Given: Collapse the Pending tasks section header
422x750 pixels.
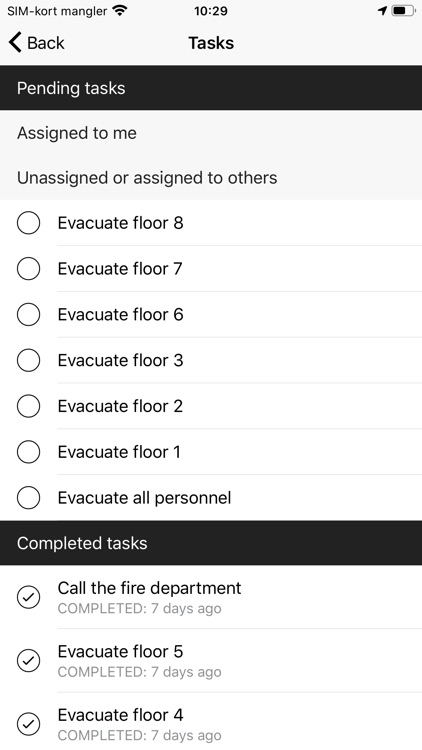Looking at the screenshot, I should pyautogui.click(x=211, y=88).
